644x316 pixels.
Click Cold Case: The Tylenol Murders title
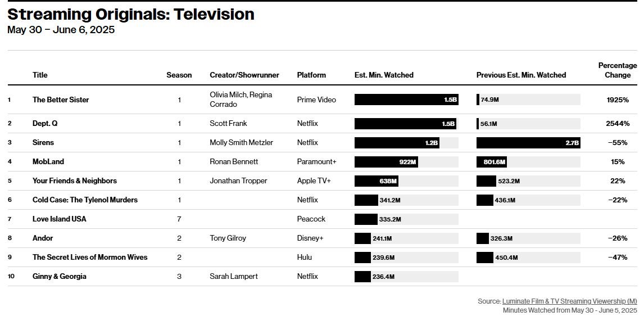[x=85, y=200]
